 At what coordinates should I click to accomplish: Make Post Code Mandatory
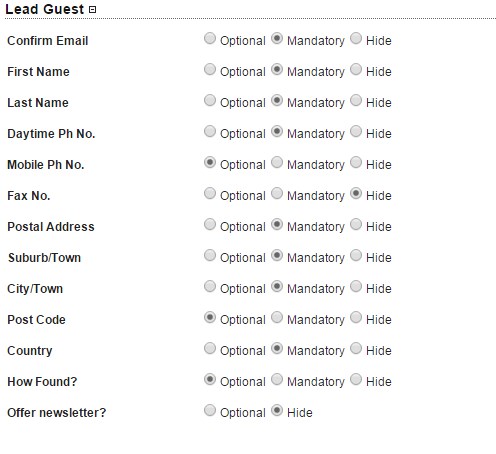click(277, 317)
